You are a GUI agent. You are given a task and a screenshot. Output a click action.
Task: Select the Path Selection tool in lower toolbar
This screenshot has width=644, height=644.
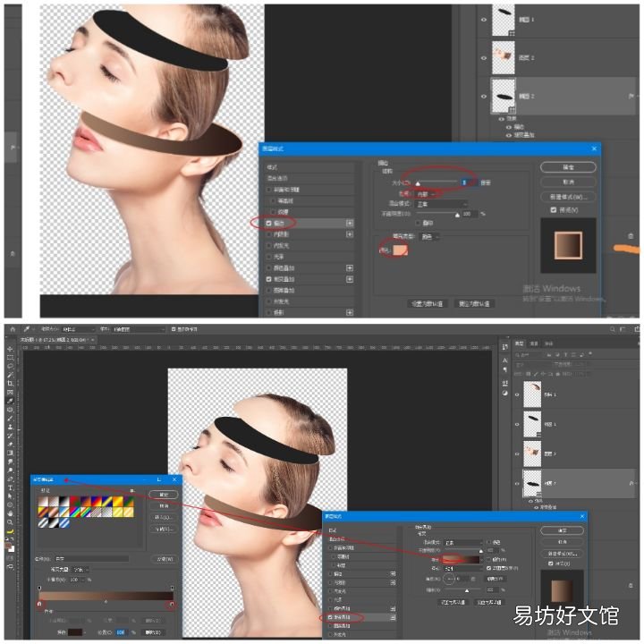[x=10, y=496]
